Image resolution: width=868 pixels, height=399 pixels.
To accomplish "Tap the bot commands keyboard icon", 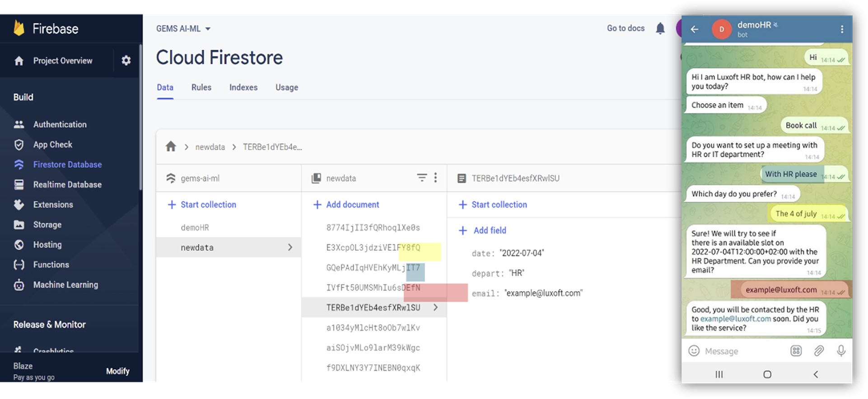I will tap(796, 351).
